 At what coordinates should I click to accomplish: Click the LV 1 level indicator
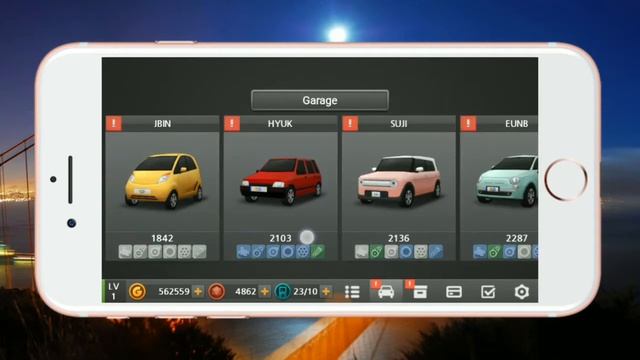114,291
